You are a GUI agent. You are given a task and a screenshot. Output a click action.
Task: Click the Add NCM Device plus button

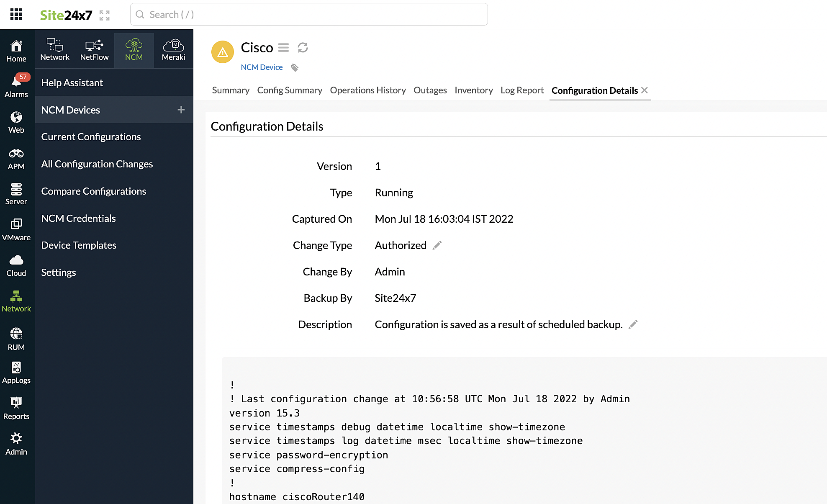(x=181, y=109)
